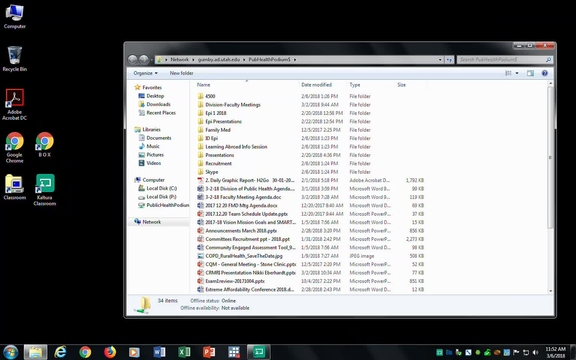
Task: Open the Recycle Bin desktop icon
Action: pos(15,59)
